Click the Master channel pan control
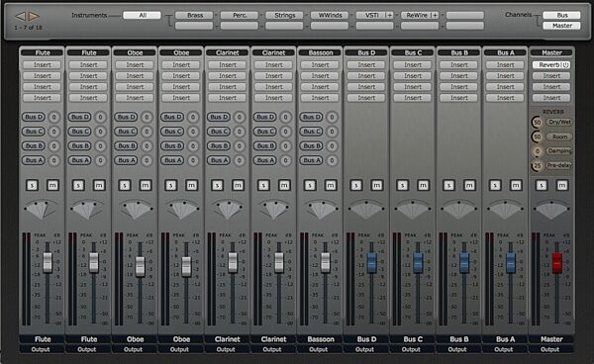594x364 pixels. [551, 210]
